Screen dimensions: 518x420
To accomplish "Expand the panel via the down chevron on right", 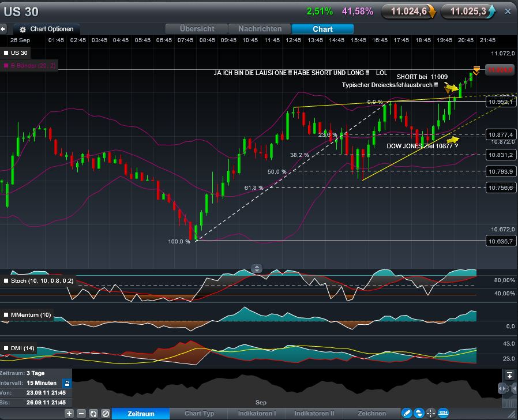I will click(x=509, y=374).
